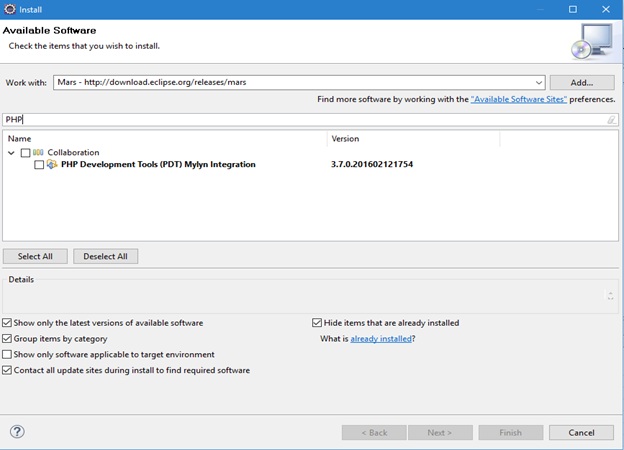Click the version 3.7.0.201602121754 cell

[x=372, y=164]
